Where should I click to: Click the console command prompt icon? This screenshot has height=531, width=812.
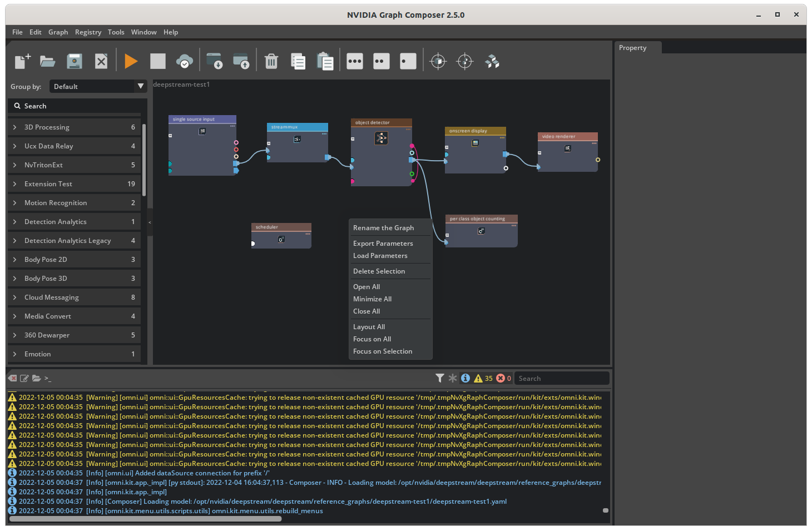click(48, 378)
